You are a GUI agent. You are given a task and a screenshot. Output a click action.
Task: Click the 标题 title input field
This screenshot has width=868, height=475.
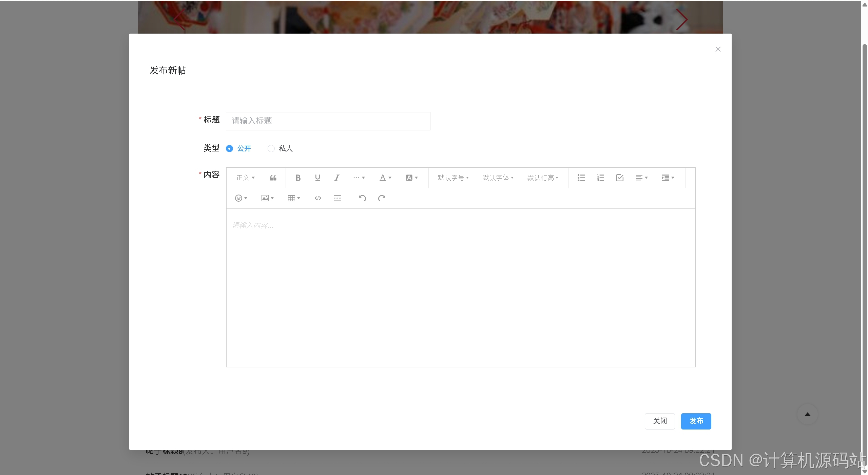coord(328,121)
